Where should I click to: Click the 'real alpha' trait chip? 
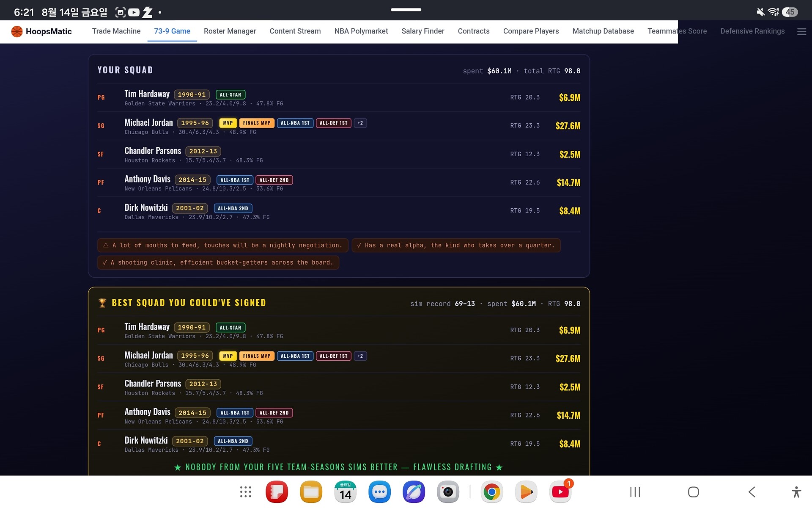[456, 246]
